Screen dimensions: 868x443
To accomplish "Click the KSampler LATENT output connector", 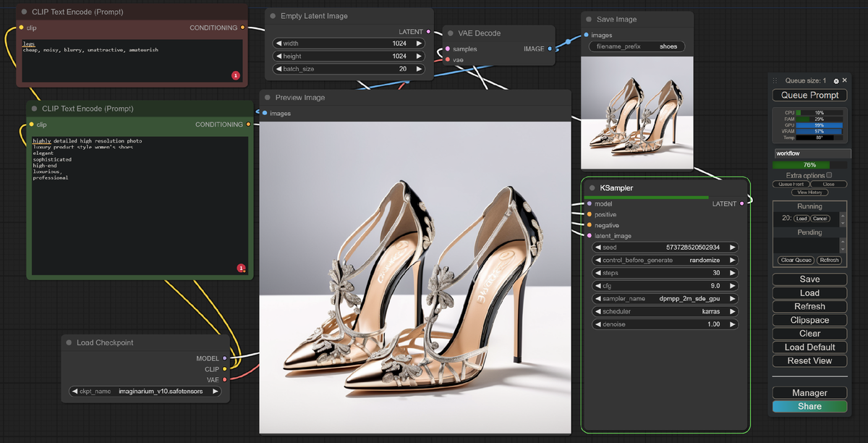I will point(741,204).
